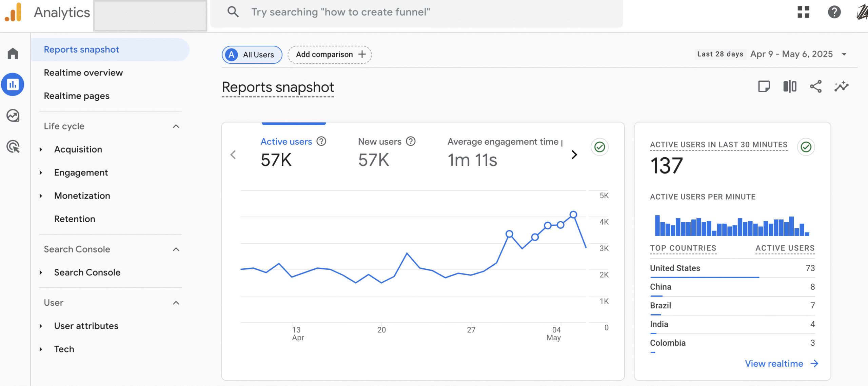Open the Advertising icon in left rail
Viewport: 868px width, 386px height.
point(13,146)
